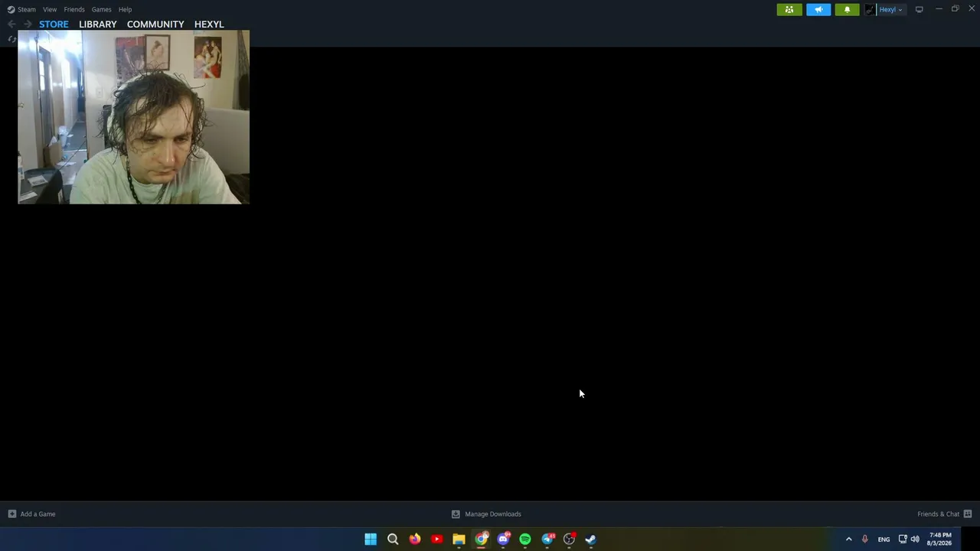Go forward with the forward arrow

click(x=28, y=24)
